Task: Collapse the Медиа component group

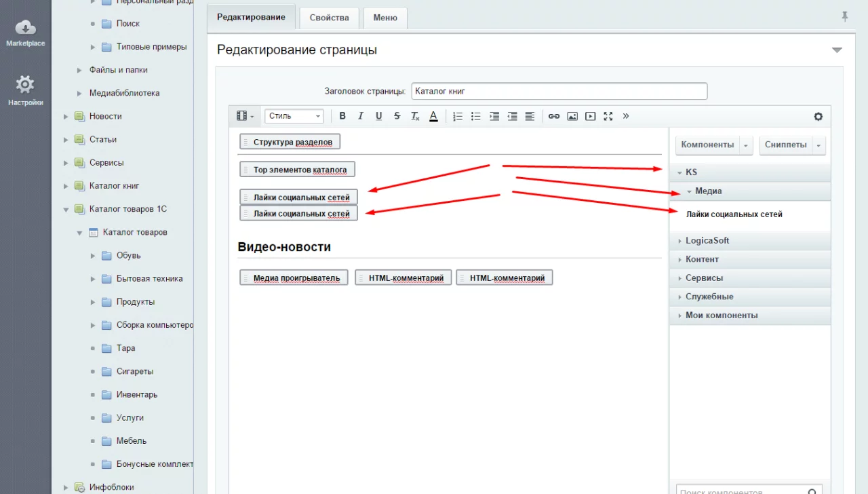Action: (690, 191)
